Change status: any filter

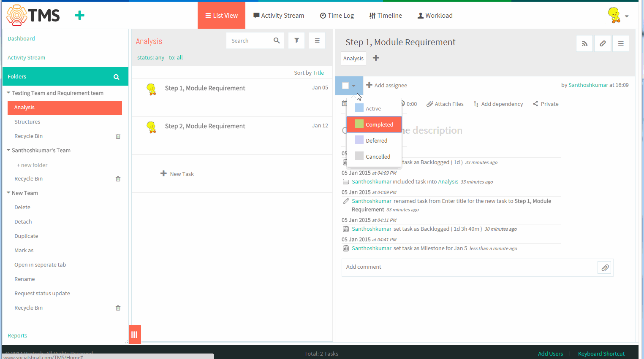151,57
